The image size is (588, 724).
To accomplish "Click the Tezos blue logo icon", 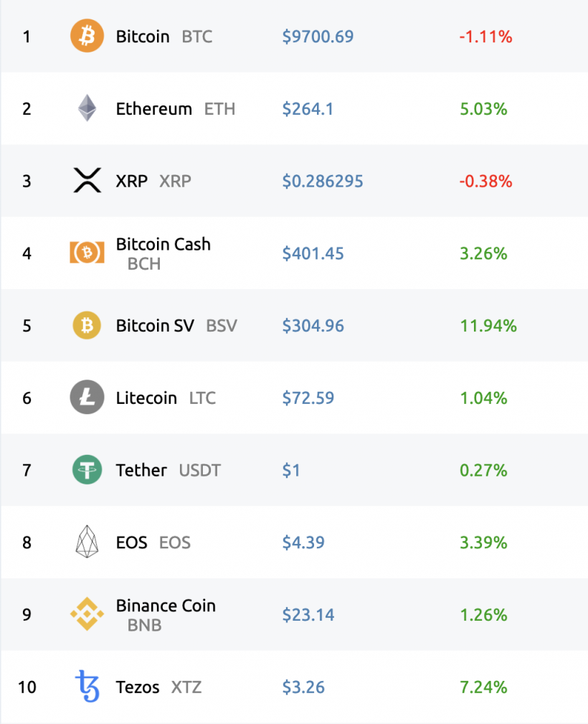I will pos(87,687).
